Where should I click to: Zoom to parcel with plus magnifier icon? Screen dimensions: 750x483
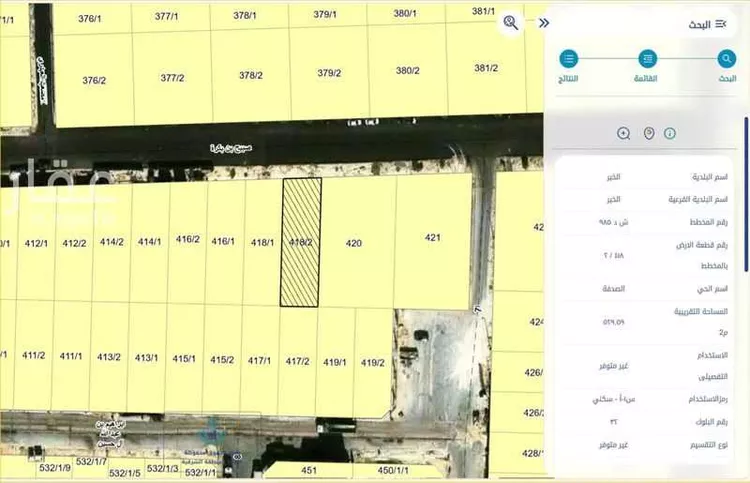pos(623,133)
